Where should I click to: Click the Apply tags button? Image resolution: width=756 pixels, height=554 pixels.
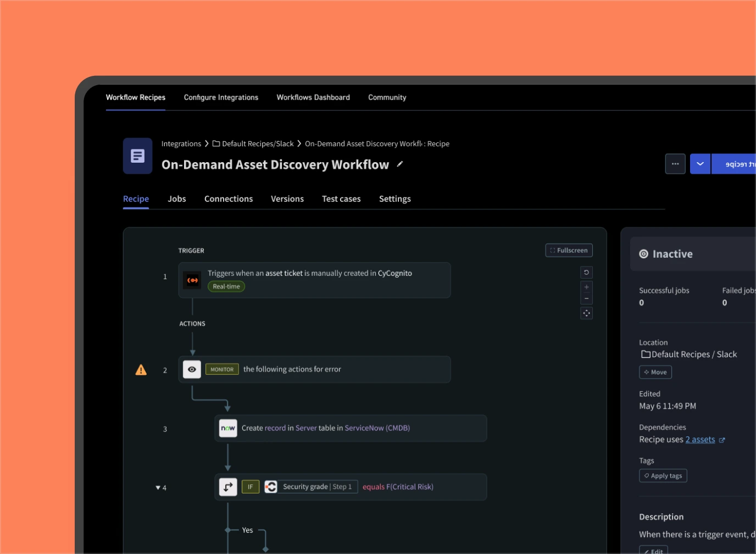click(x=663, y=476)
